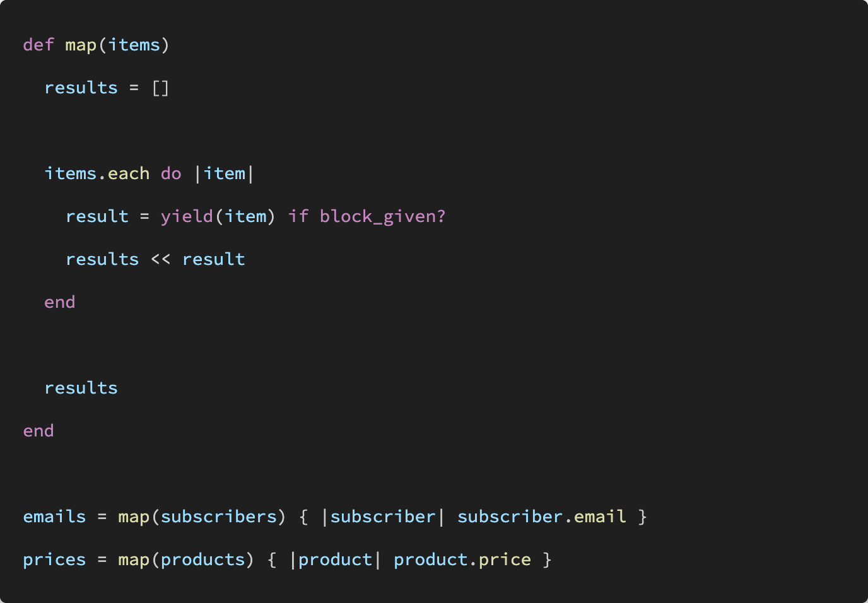Viewport: 868px width, 603px height.
Task: Click the products argument in map call
Action: [203, 560]
